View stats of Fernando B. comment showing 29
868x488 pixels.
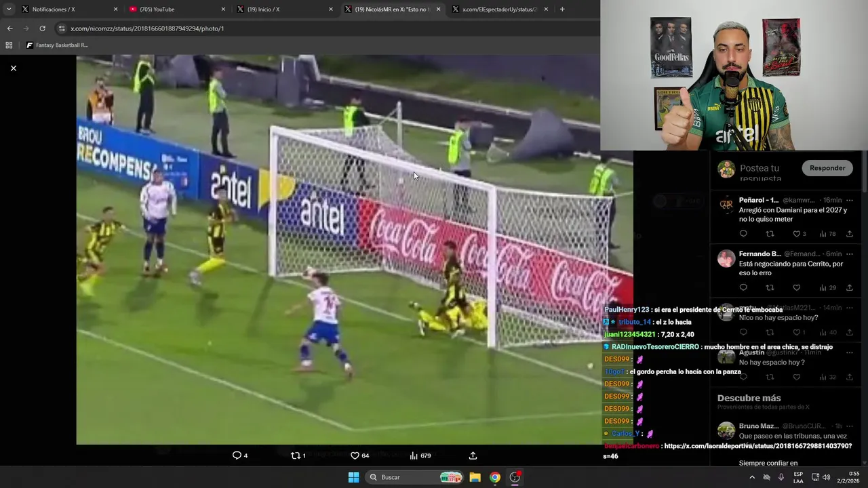[x=827, y=287]
